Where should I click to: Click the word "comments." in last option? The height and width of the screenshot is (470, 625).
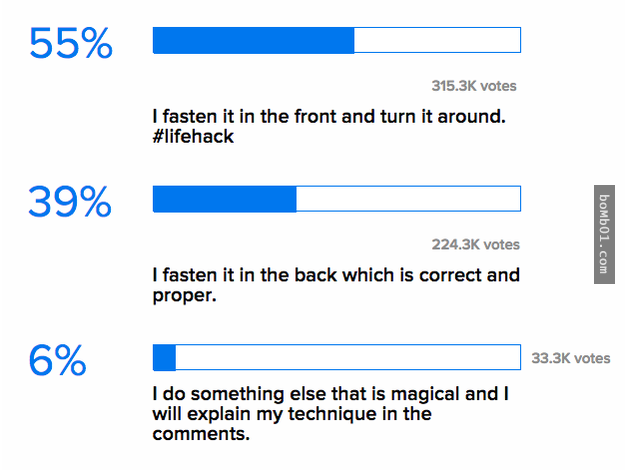tap(201, 434)
